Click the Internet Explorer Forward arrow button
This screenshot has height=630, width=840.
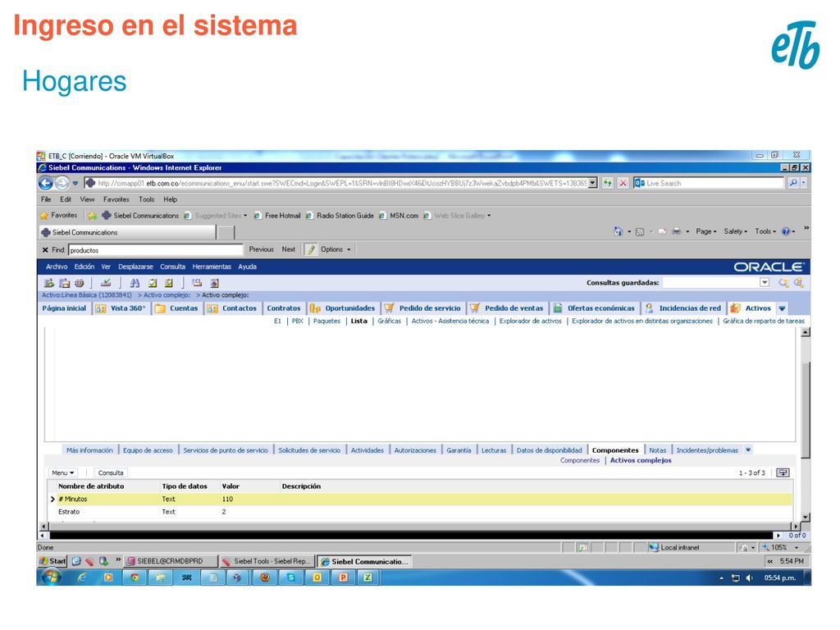pos(62,183)
